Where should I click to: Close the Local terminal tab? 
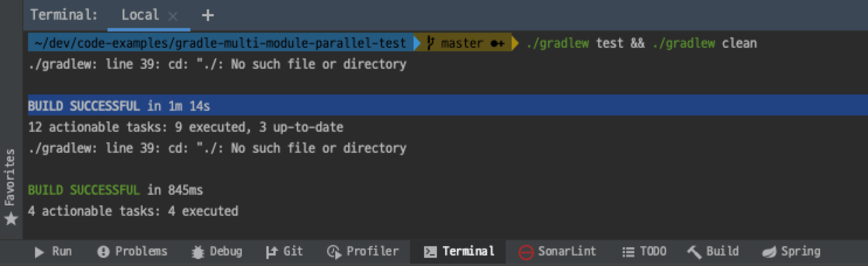(x=172, y=16)
